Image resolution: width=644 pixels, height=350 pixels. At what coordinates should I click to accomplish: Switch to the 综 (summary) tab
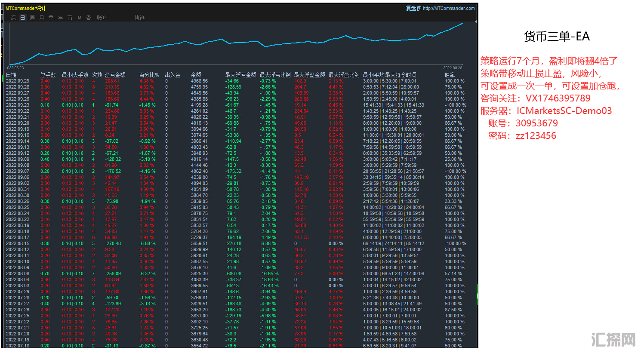[x=13, y=18]
